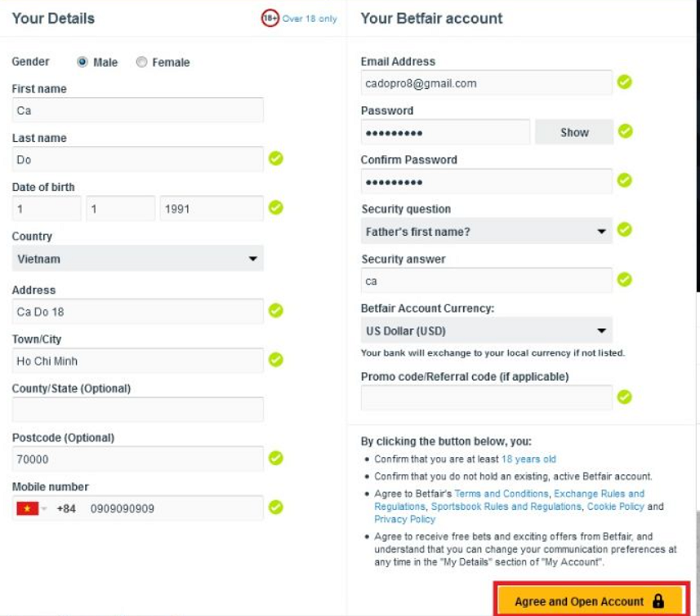Expand the Security question dropdown
The image size is (700, 616).
pos(486,231)
